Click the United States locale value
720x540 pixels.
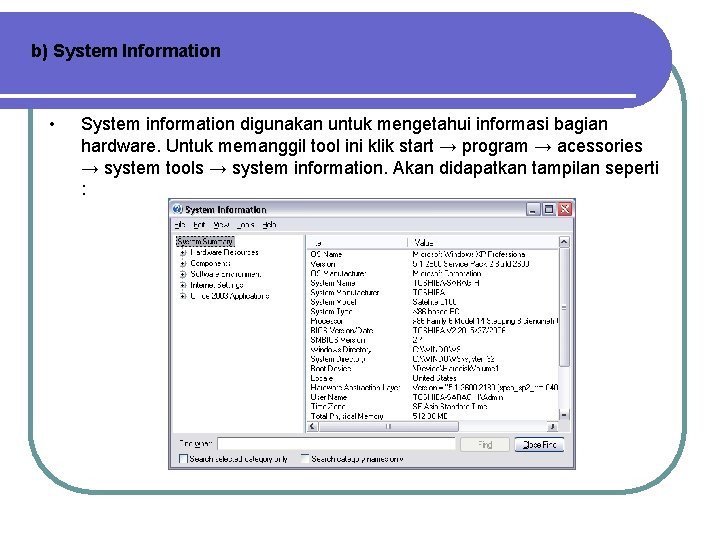434,378
